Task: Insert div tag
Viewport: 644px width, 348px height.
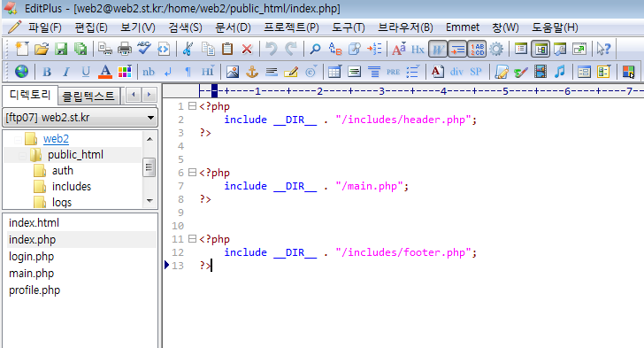Action: click(x=456, y=72)
